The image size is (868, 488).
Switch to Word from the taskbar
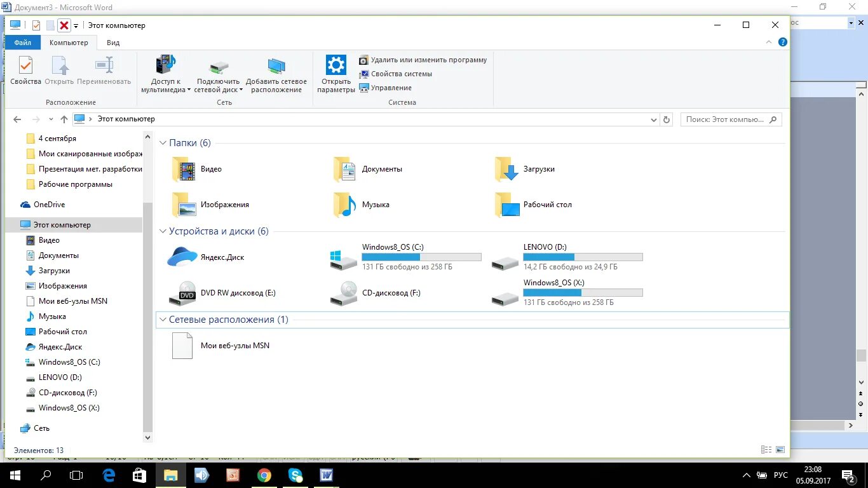[x=327, y=475]
